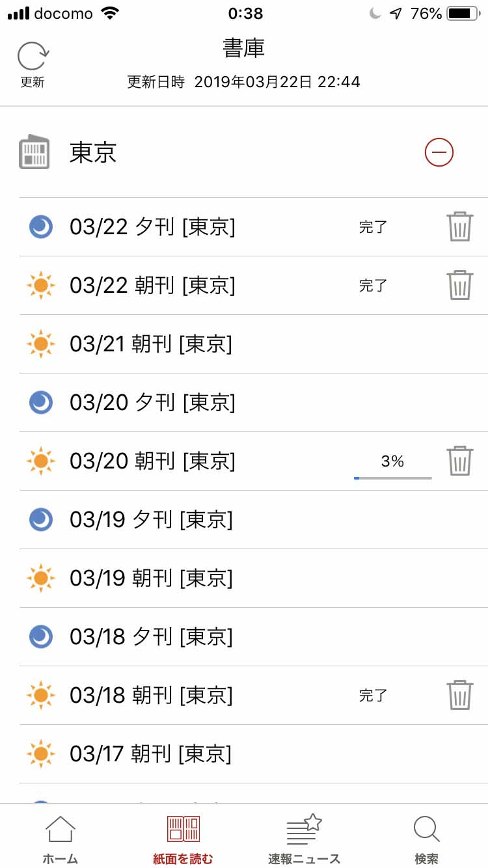Tap trash icon for 03/20 朝刊
488x868 pixels.
459,461
